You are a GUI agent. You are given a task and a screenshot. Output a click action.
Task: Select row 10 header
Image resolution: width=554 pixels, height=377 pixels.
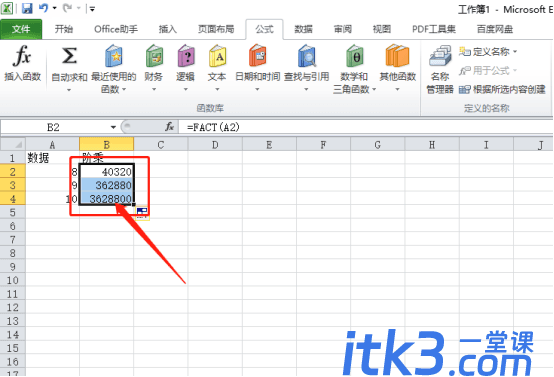click(13, 280)
